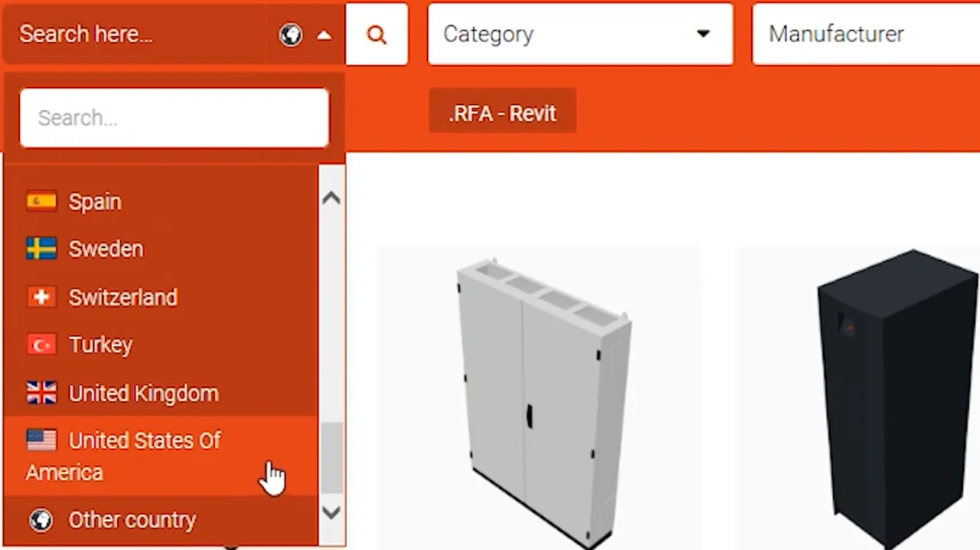This screenshot has height=550, width=980.
Task: Click the Switzerland flag icon
Action: tap(41, 297)
